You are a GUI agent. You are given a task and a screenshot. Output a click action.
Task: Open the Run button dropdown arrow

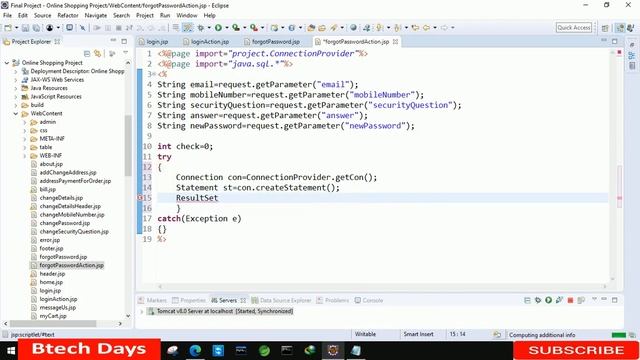coord(227,28)
